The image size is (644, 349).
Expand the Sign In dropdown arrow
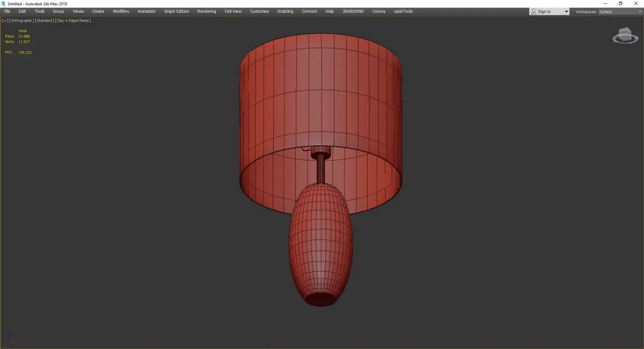click(566, 11)
